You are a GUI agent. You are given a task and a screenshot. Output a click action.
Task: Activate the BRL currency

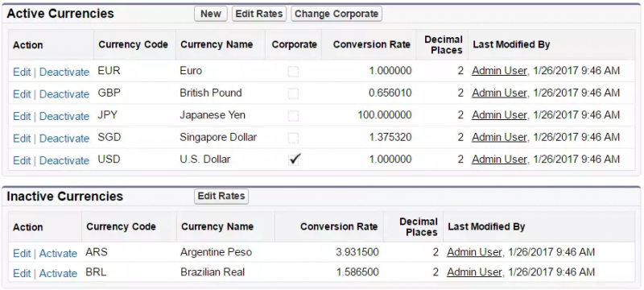pos(58,273)
